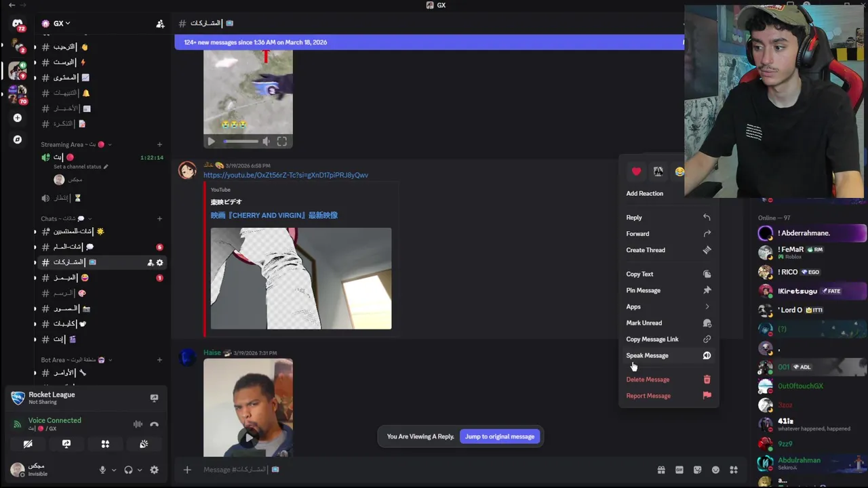
Task: Open the gift icon in message bar
Action: pos(661,470)
